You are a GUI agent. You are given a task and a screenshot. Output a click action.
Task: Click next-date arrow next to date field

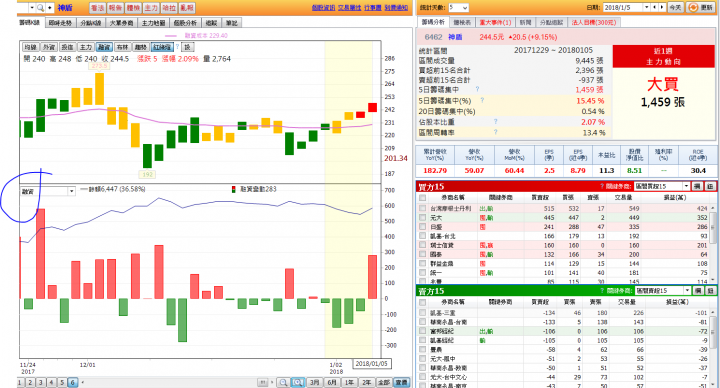(x=662, y=8)
